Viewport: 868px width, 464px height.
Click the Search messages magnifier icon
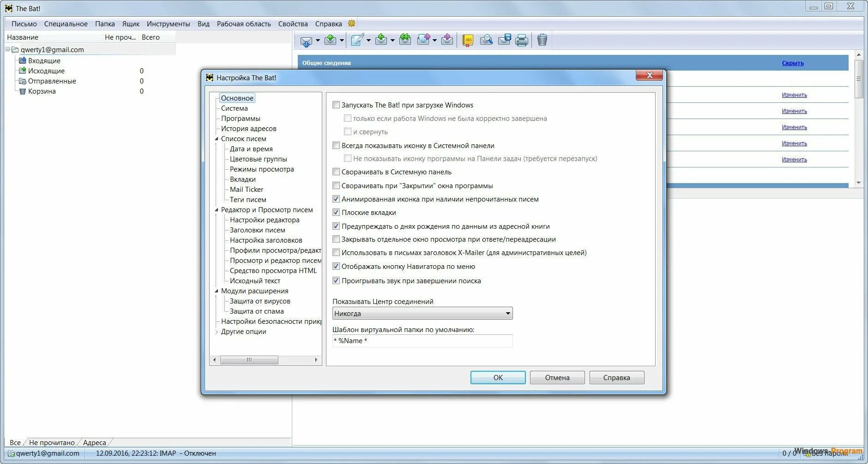coord(486,41)
